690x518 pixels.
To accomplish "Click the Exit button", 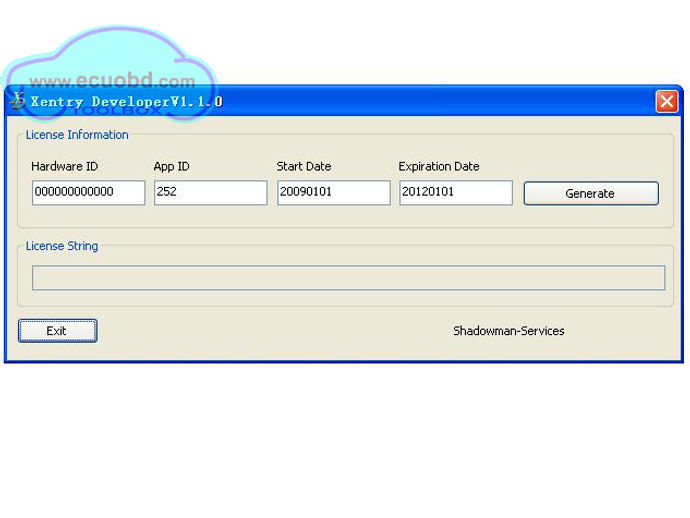I will click(58, 331).
